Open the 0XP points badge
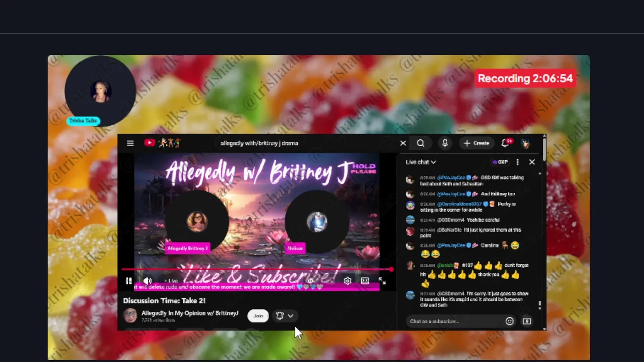644x362 pixels. 500,162
